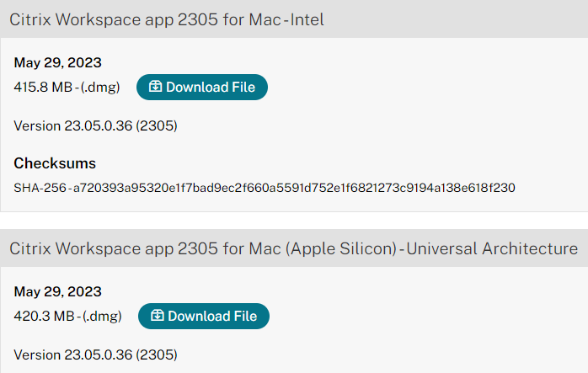Viewport: 588px width, 373px height.
Task: Collapse the Apple Silicon Universal Architecture header
Action: tap(294, 248)
